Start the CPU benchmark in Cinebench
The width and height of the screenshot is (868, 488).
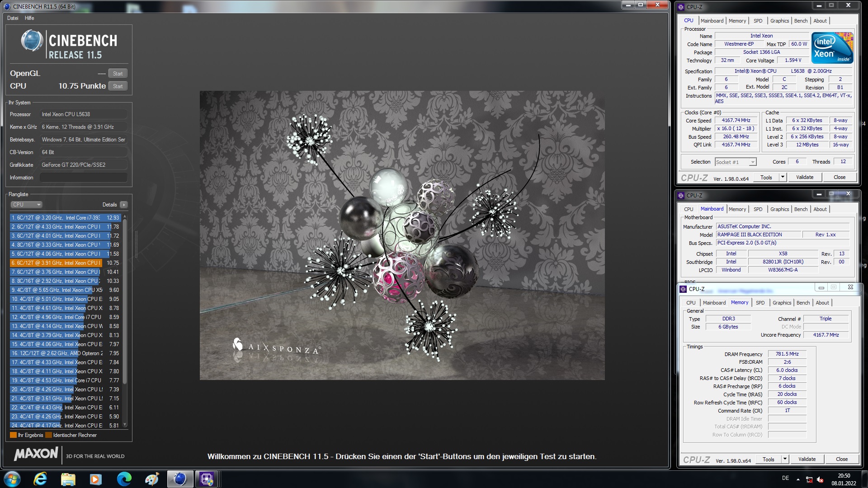118,86
